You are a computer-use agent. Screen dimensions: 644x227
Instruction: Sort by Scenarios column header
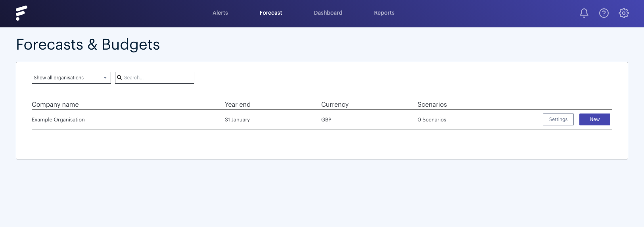(432, 104)
